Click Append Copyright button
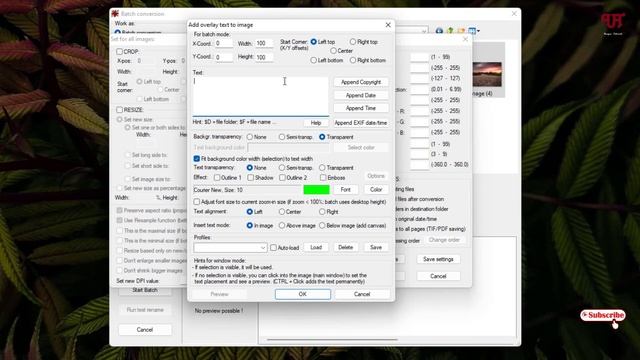The width and height of the screenshot is (640, 360). click(x=361, y=82)
